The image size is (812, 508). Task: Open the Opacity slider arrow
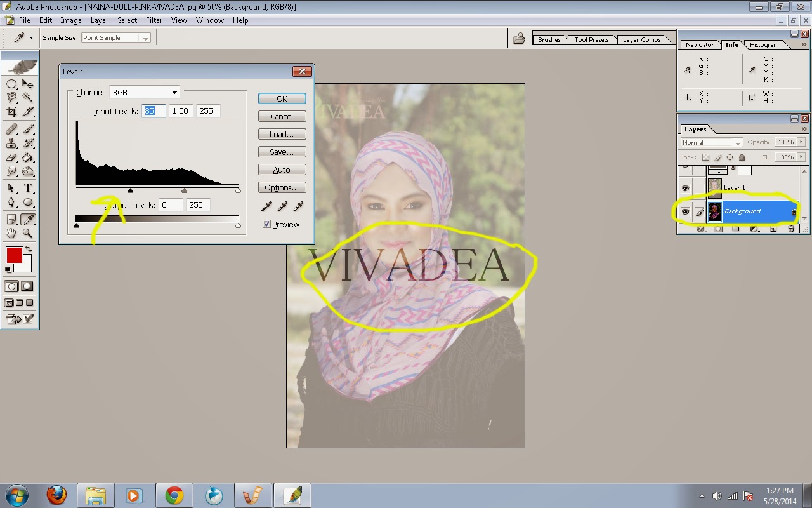coord(802,142)
